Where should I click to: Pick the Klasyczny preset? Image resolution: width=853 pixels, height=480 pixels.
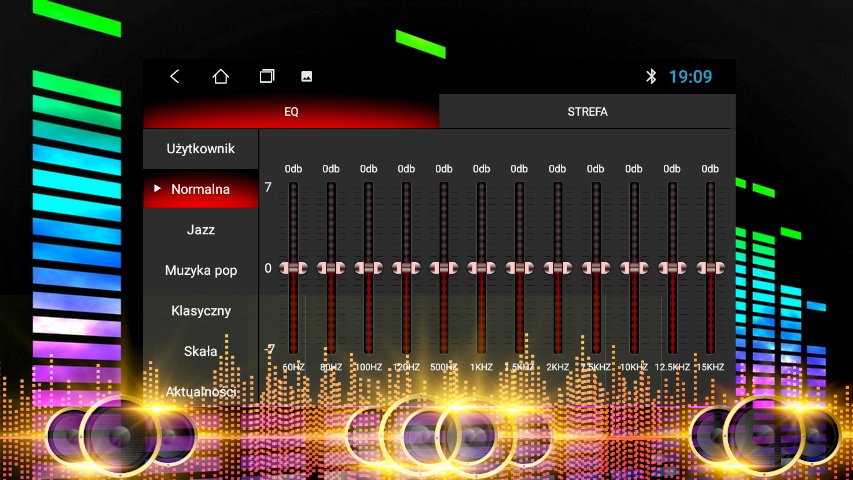pyautogui.click(x=200, y=311)
